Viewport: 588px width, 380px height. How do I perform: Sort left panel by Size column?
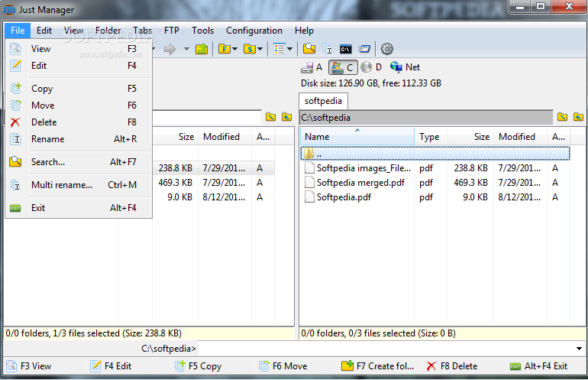[x=175, y=137]
